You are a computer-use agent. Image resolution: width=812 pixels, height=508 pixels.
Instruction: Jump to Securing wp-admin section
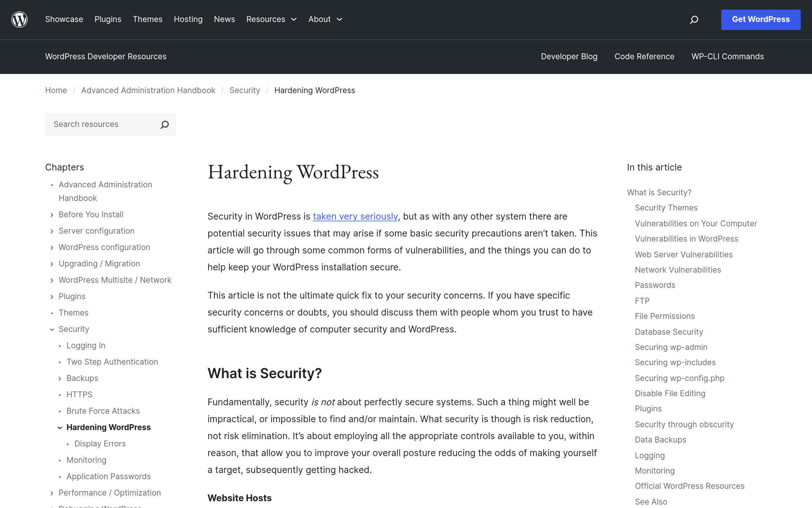[x=671, y=347]
